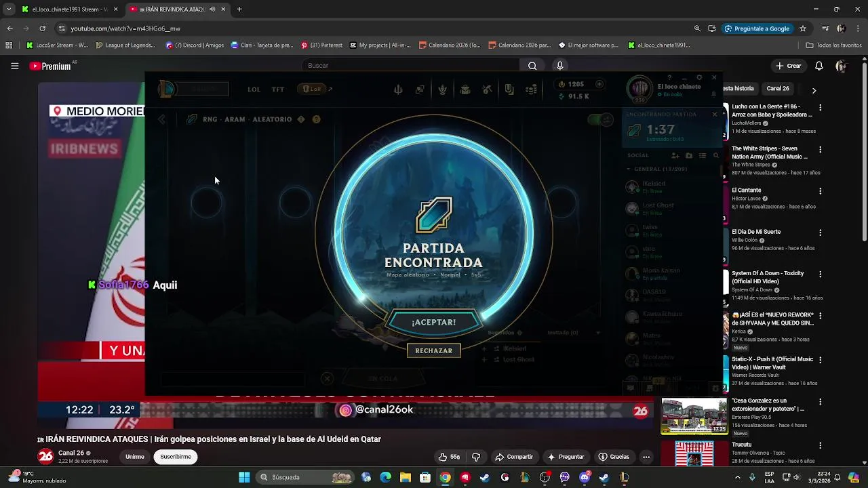The image size is (868, 488).
Task: Switch to the TFT tab in the client
Action: tap(278, 89)
